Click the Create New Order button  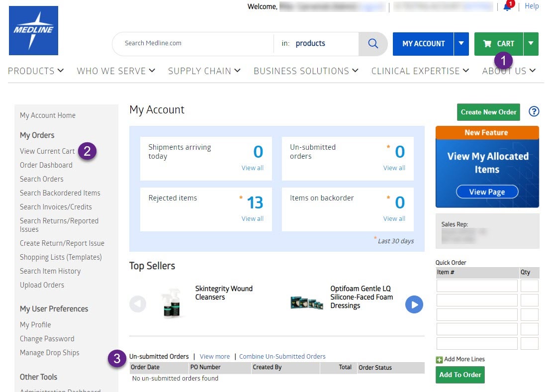click(488, 112)
